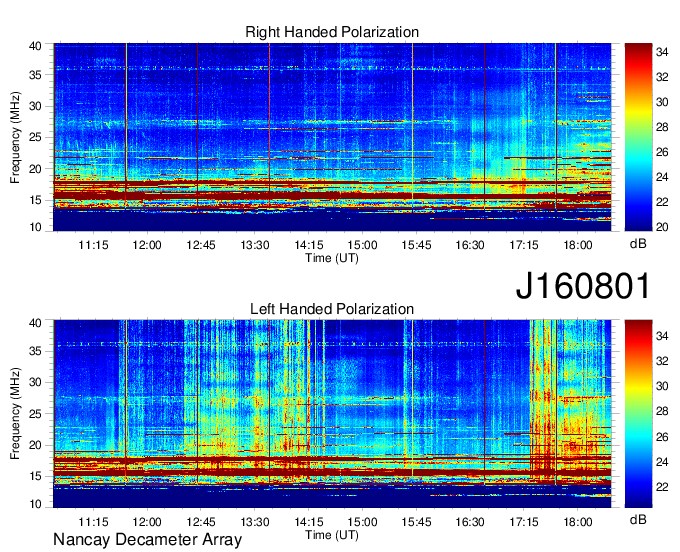This screenshot has height=552, width=680.
Task: Click the "Right Handed Polarization" plot title
Action: coord(332,32)
